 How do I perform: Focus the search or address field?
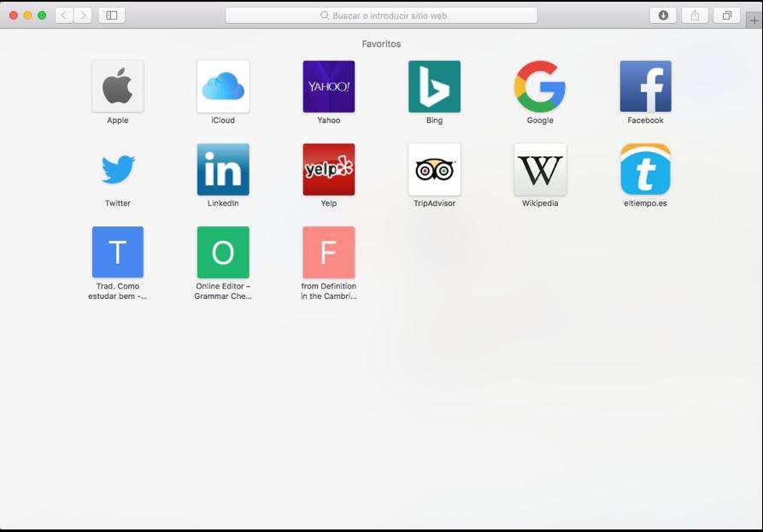[x=381, y=15]
